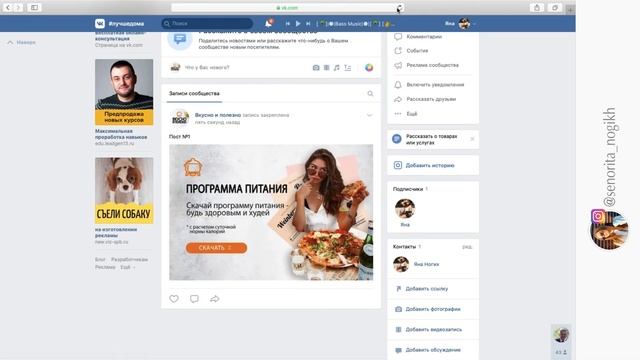Open the notifications bell in header
Image resolution: width=640 pixels, height=360 pixels.
coord(269,24)
